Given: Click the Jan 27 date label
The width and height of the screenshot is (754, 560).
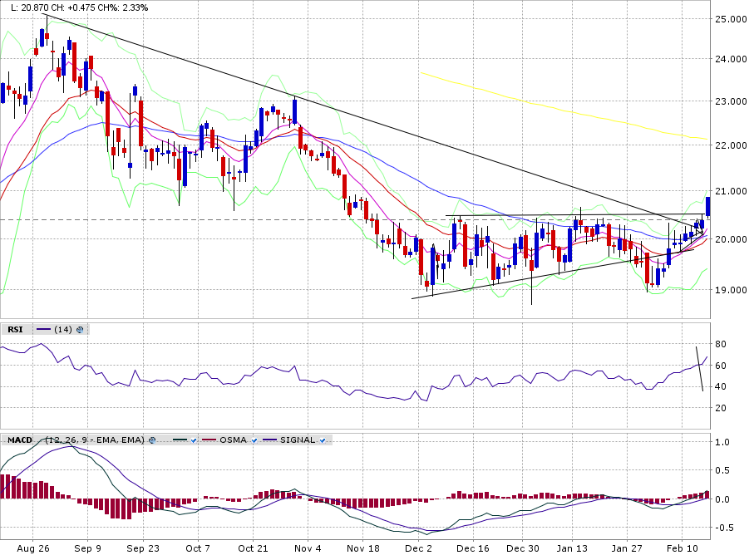Looking at the screenshot, I should (627, 548).
